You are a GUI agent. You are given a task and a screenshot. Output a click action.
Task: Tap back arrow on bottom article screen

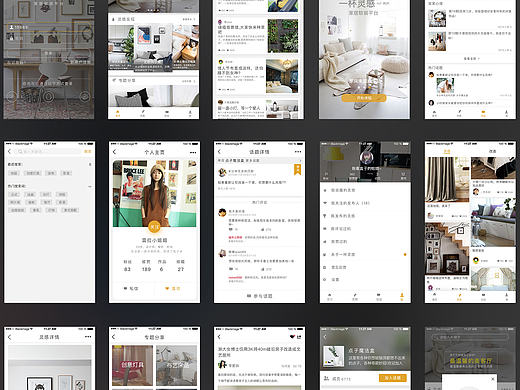tap(219, 337)
